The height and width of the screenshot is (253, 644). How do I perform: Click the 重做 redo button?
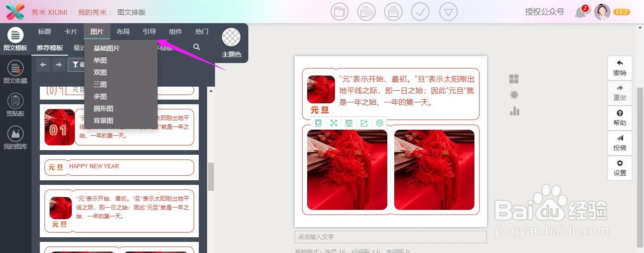point(619,93)
